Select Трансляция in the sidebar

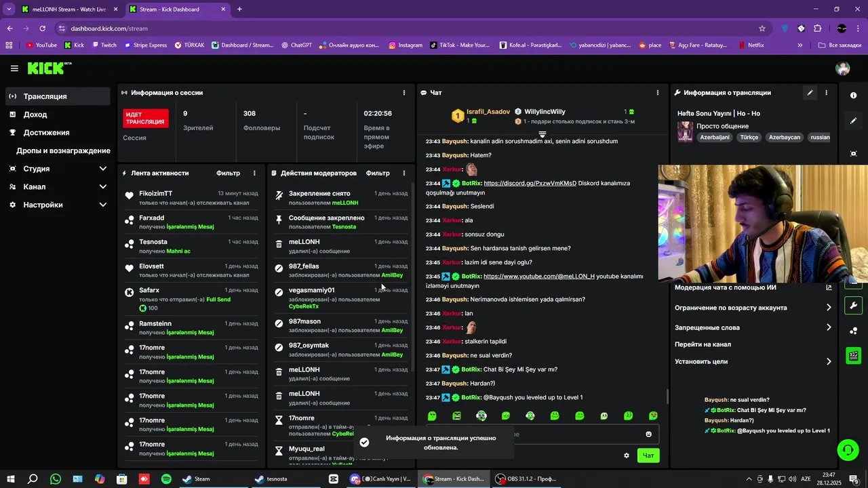(58, 96)
